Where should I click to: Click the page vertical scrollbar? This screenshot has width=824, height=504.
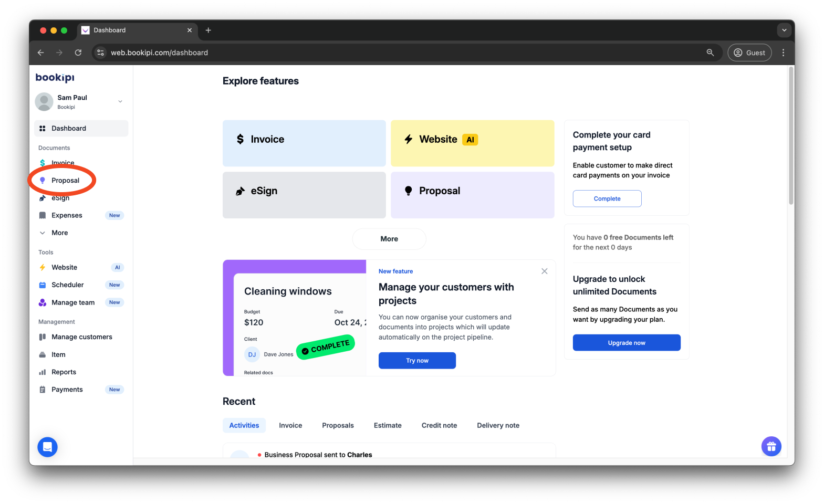[x=791, y=136]
